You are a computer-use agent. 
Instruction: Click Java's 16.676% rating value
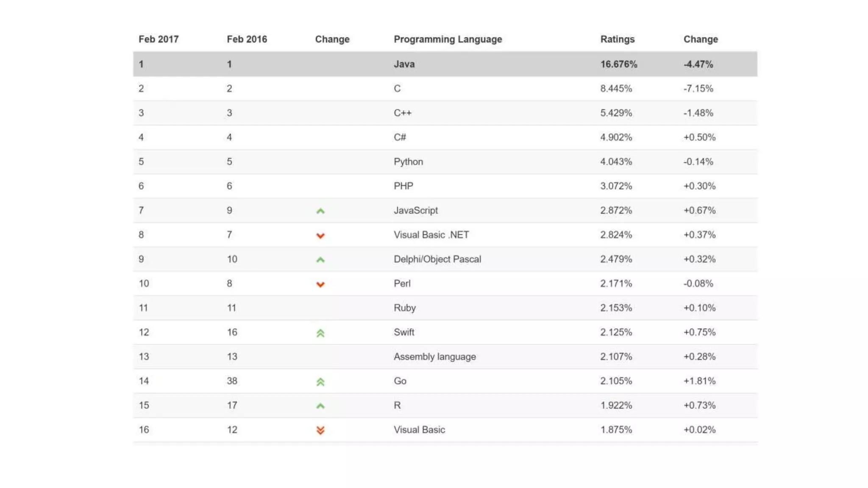618,64
